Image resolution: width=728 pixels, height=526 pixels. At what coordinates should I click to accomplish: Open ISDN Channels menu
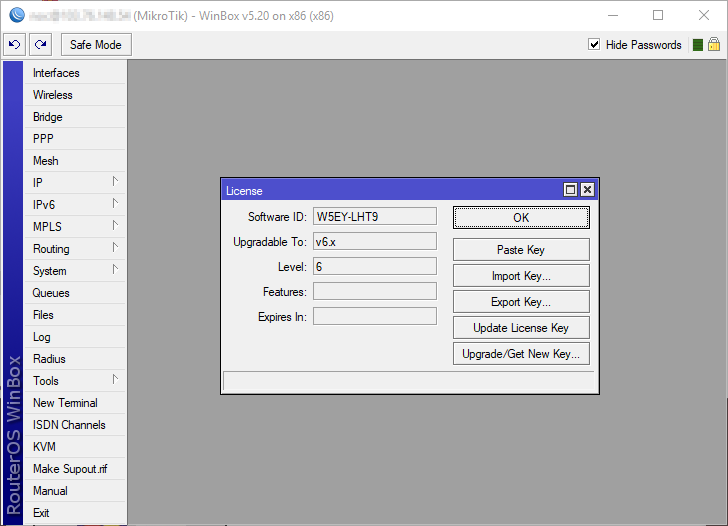pos(75,424)
